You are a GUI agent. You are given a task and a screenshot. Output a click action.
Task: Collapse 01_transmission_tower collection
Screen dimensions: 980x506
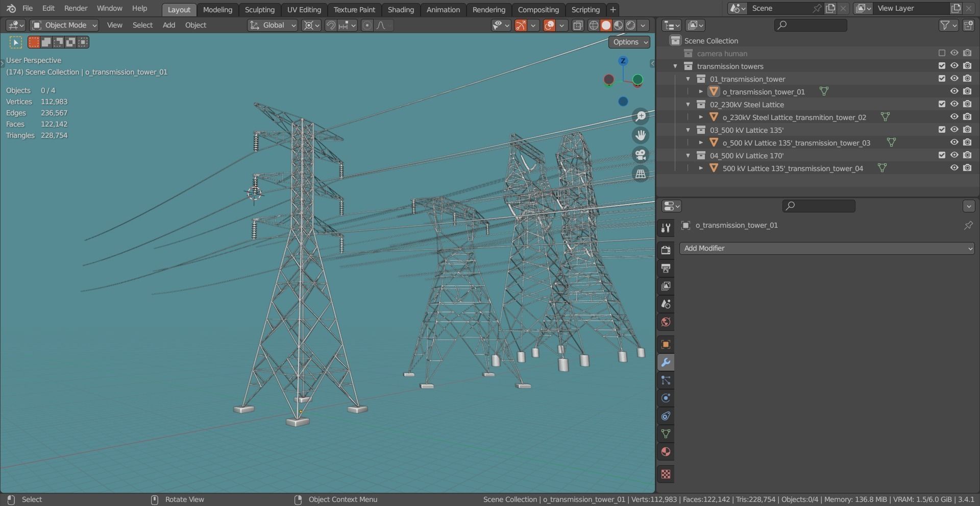688,79
